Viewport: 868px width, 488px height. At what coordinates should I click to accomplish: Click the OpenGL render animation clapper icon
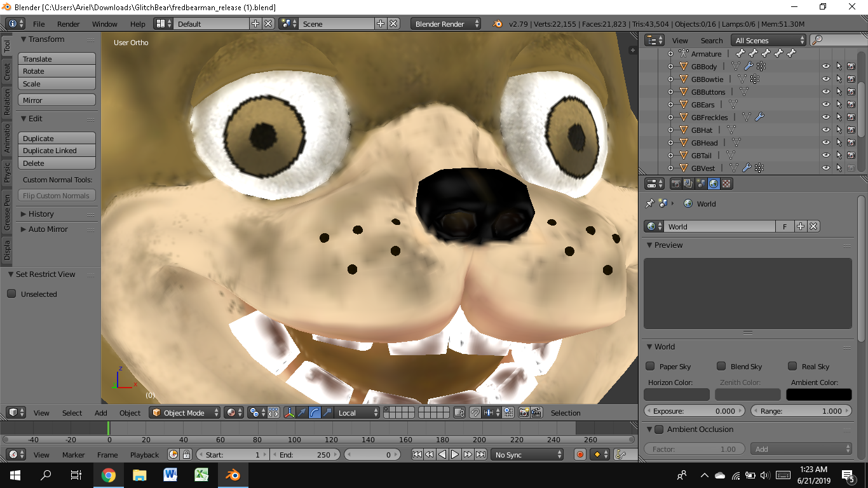537,412
